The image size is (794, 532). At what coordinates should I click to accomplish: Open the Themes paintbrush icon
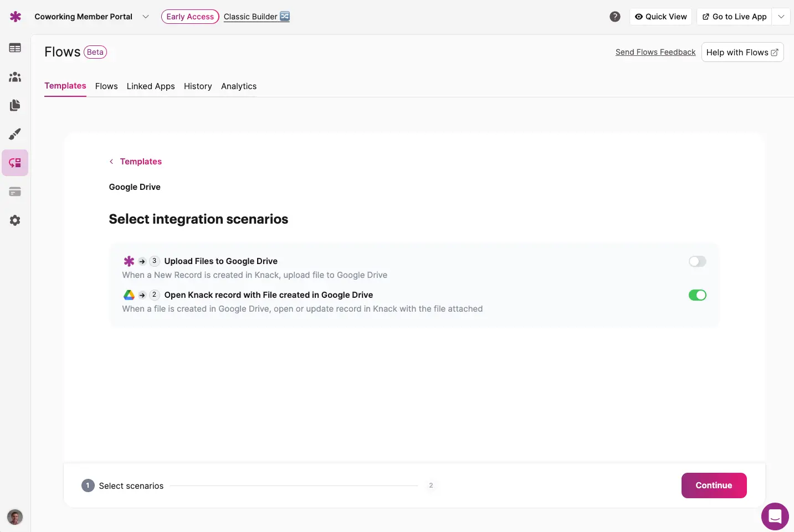click(x=15, y=134)
